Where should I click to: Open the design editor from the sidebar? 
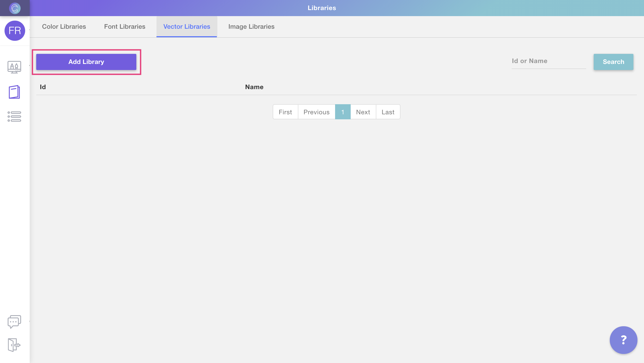(14, 67)
